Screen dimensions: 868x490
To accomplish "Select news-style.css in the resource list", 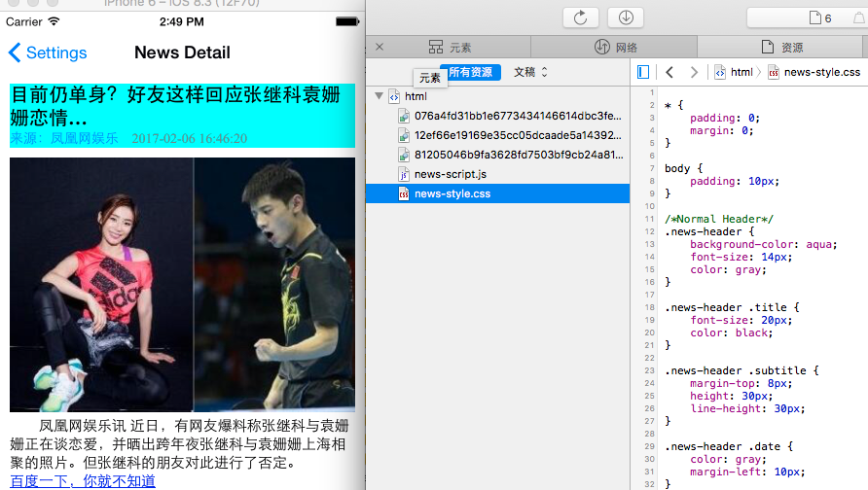I will (497, 193).
